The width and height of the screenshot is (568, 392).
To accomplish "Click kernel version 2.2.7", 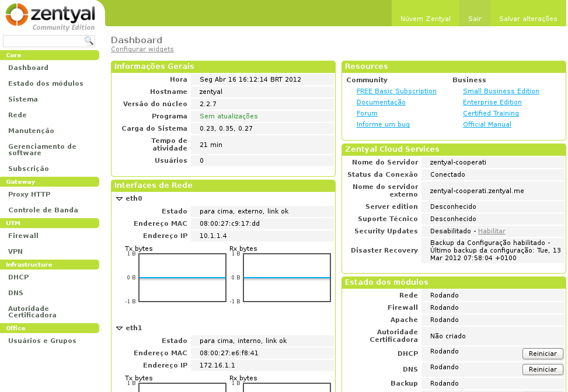I will pos(208,104).
